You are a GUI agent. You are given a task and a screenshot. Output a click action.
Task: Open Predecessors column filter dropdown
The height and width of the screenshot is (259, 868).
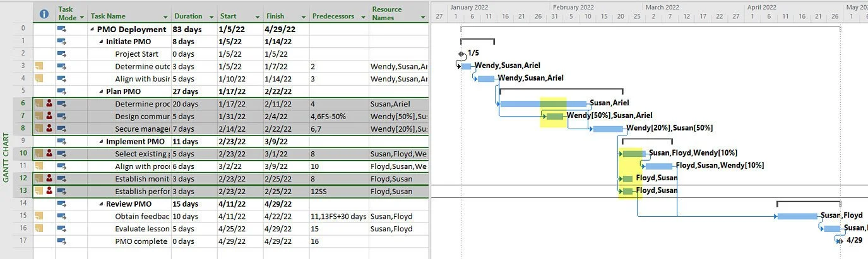point(362,16)
